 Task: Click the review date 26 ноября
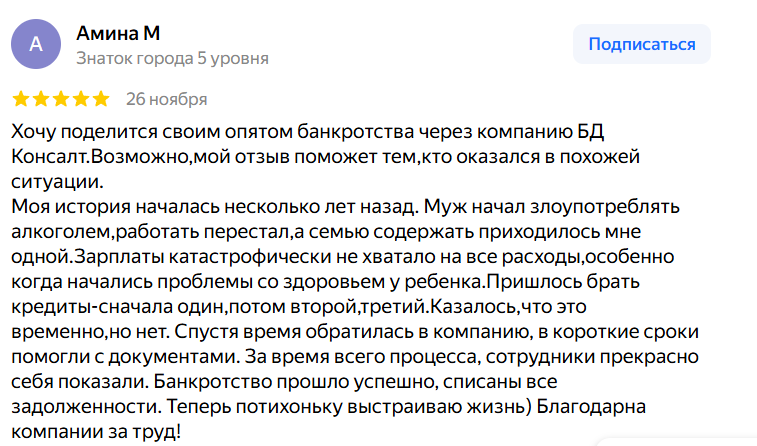click(166, 99)
